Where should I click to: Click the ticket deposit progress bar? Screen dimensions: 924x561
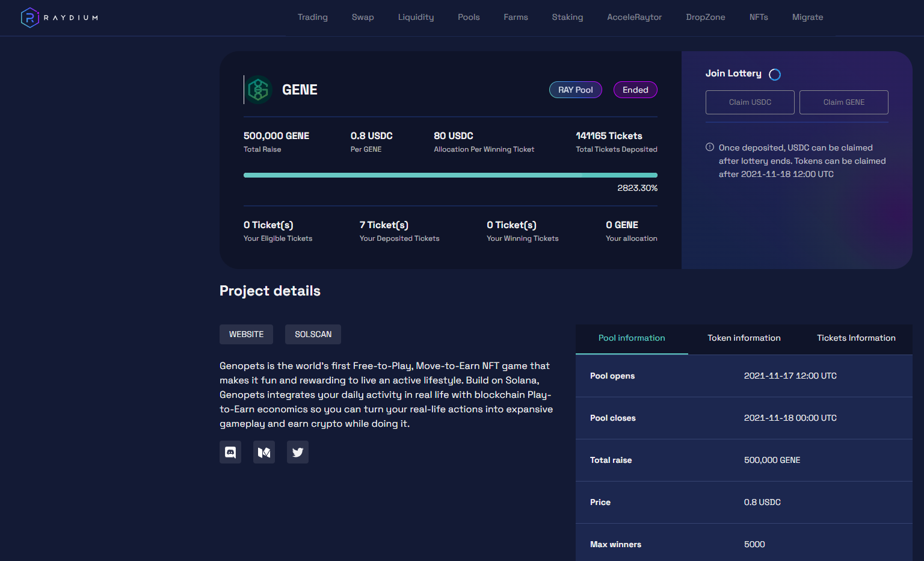451,175
